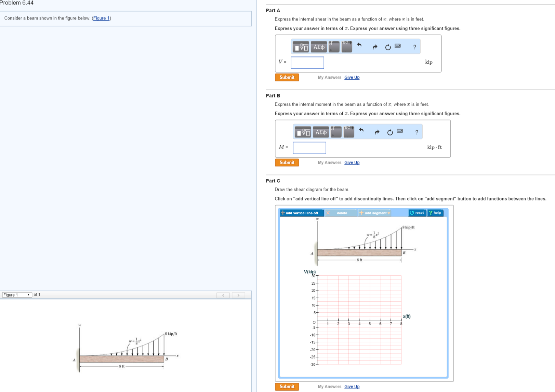Open math templates palette in Part A

301,47
